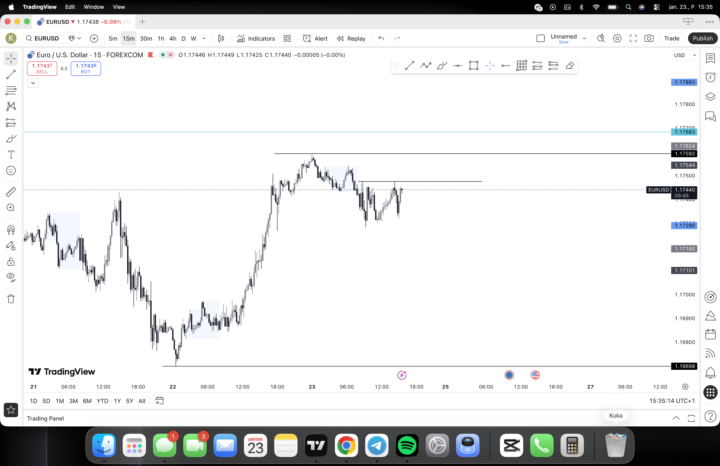Select the rectangle tool in floating toolbar

point(473,66)
